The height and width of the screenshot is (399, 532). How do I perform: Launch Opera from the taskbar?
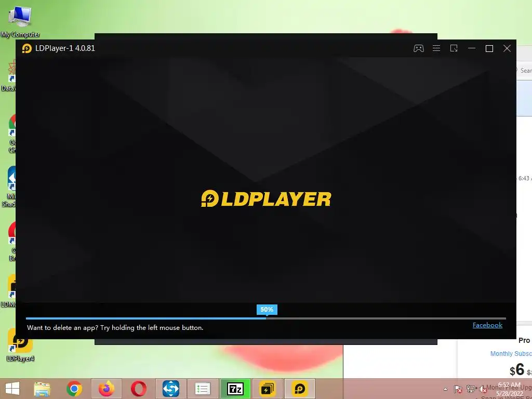click(138, 389)
